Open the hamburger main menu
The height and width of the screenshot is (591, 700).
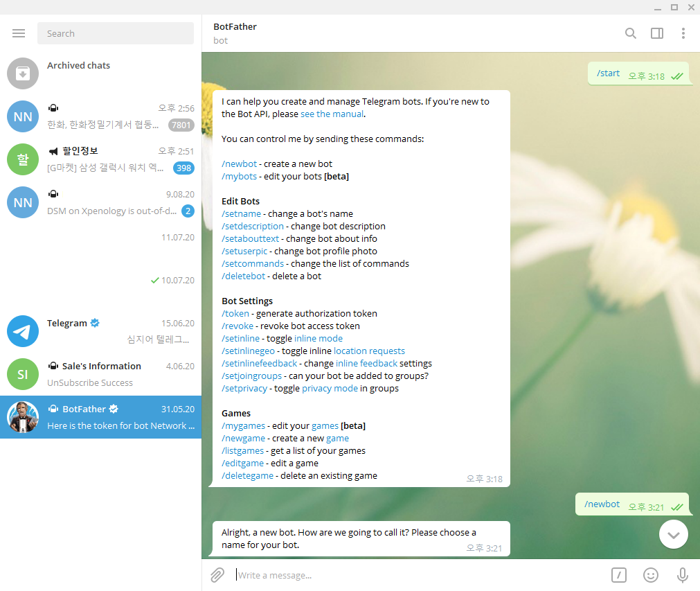19,33
